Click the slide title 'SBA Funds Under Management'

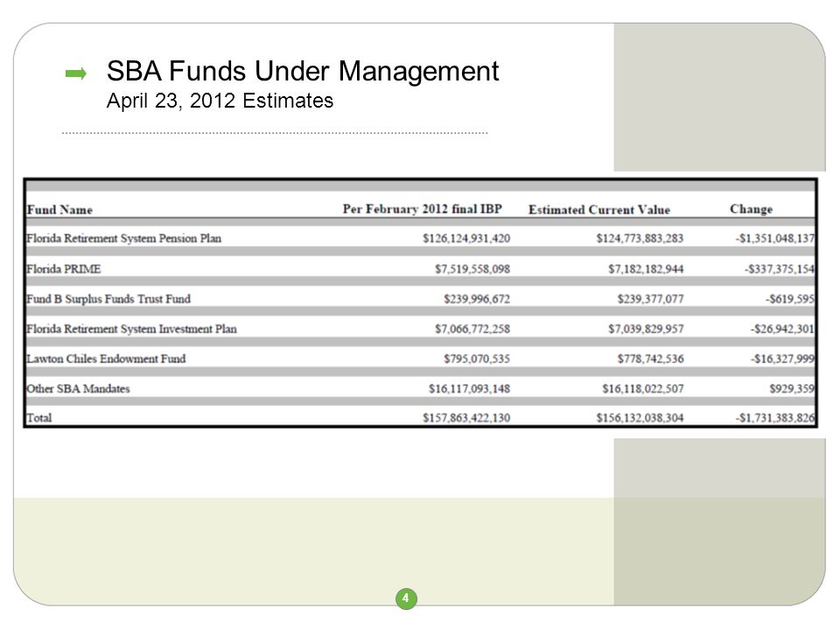(x=303, y=71)
